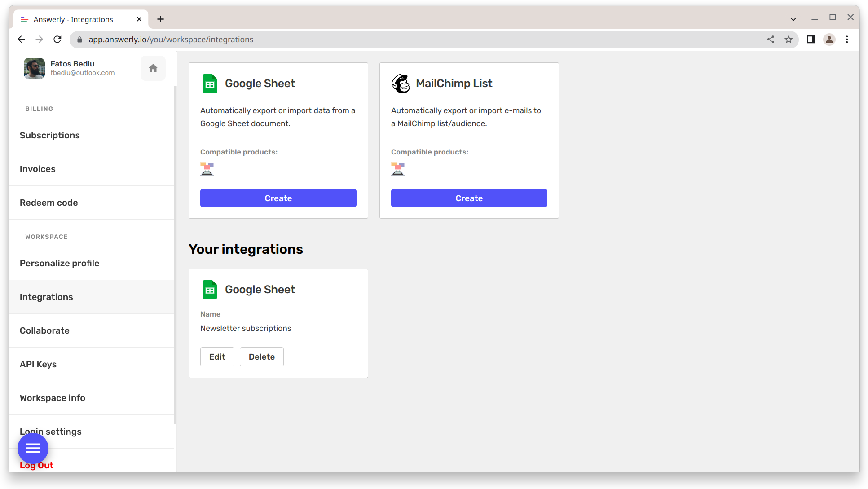
Task: Share this page from the address bar
Action: pos(771,40)
